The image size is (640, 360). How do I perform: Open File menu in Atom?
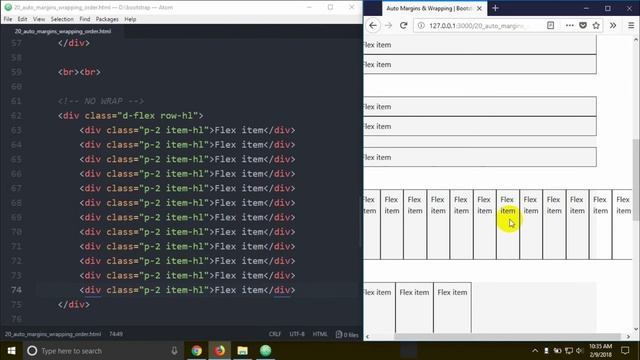tap(8, 19)
